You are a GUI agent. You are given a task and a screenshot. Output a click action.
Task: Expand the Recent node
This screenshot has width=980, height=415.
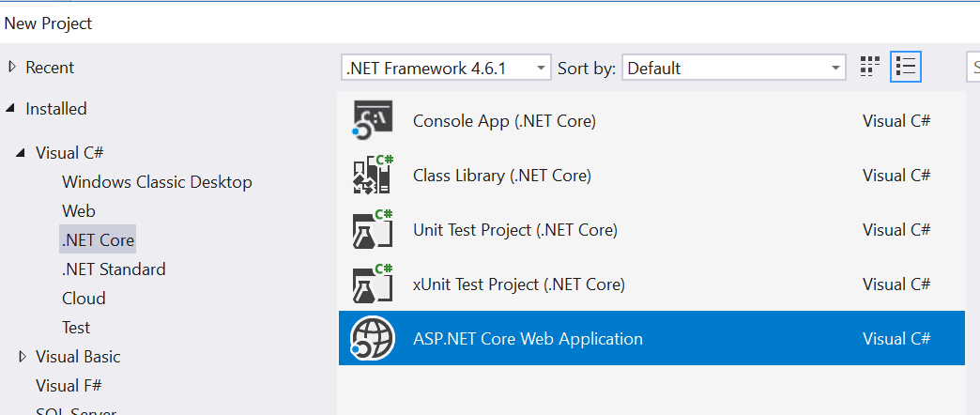click(11, 67)
